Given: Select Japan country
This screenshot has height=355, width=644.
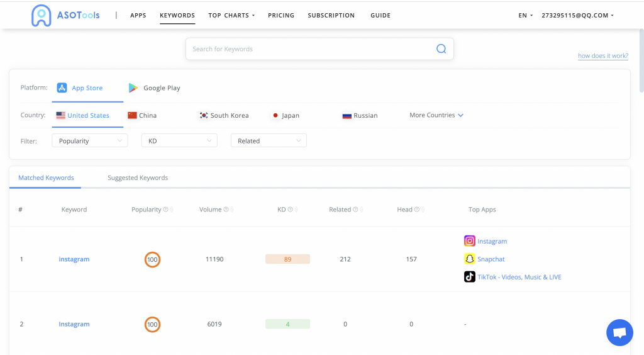Looking at the screenshot, I should pos(286,115).
